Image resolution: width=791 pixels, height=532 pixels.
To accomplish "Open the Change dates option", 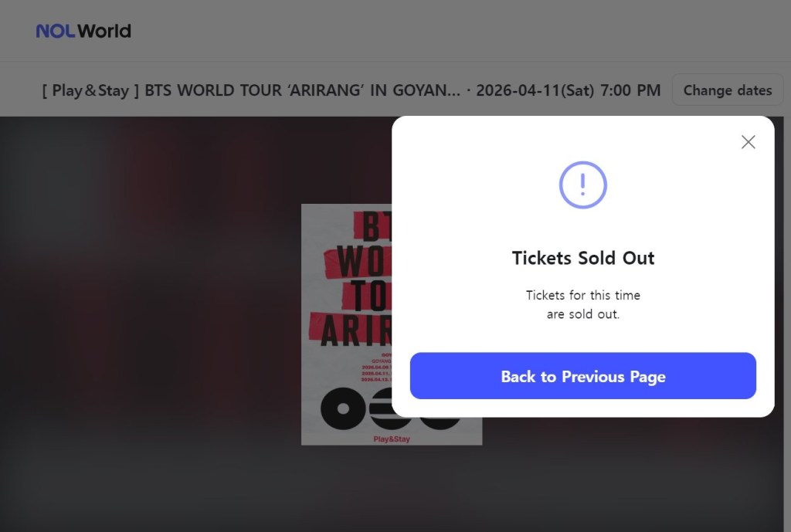I will click(727, 90).
